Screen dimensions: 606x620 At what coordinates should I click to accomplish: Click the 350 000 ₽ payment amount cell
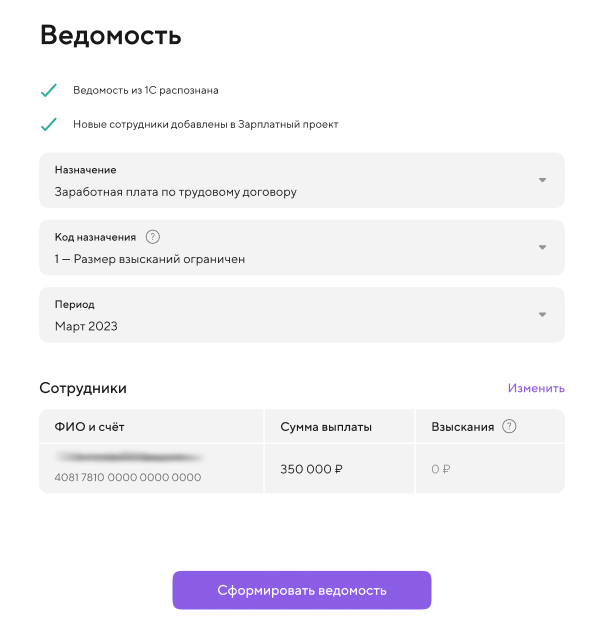click(x=311, y=468)
